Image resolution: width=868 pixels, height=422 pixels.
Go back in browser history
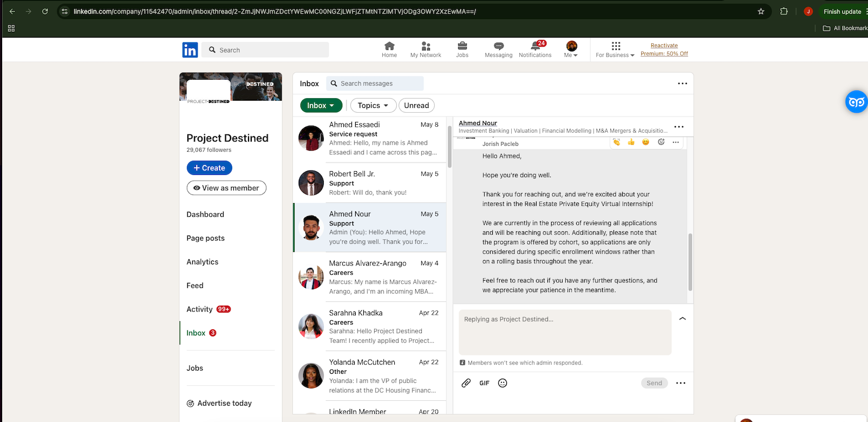tap(12, 11)
